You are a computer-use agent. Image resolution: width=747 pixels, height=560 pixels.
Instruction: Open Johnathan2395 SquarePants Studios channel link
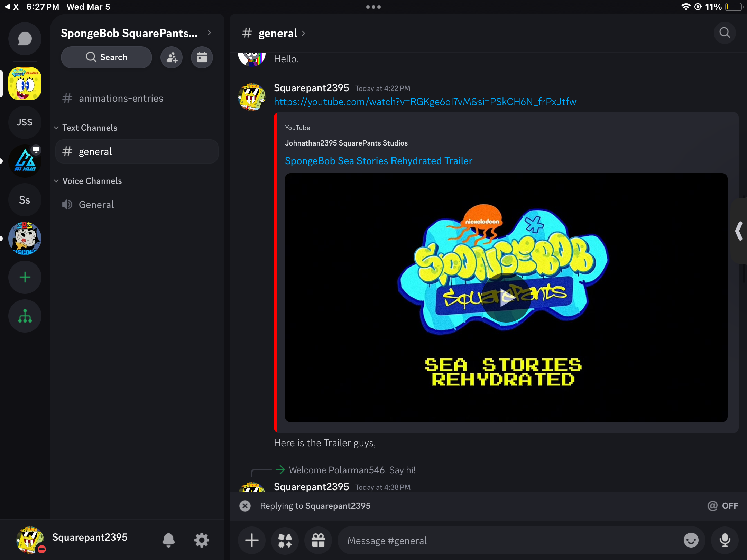click(x=346, y=143)
